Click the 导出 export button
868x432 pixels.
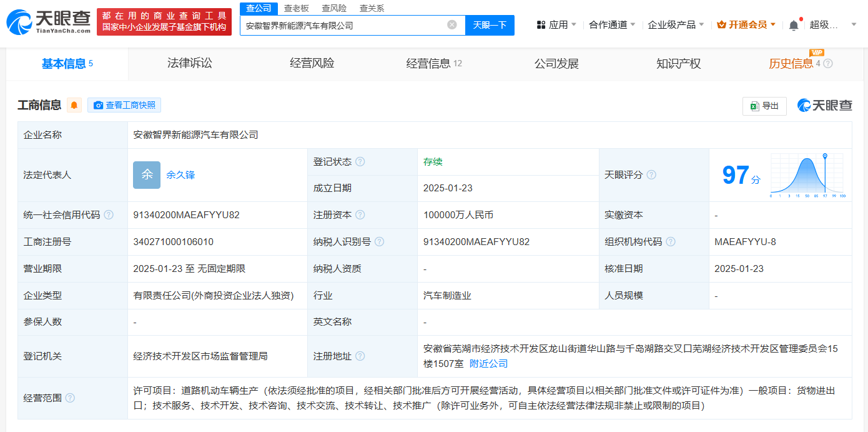coord(764,106)
